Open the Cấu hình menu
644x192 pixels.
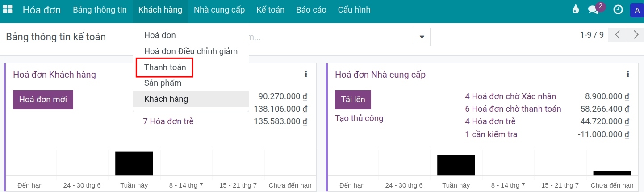click(x=354, y=10)
